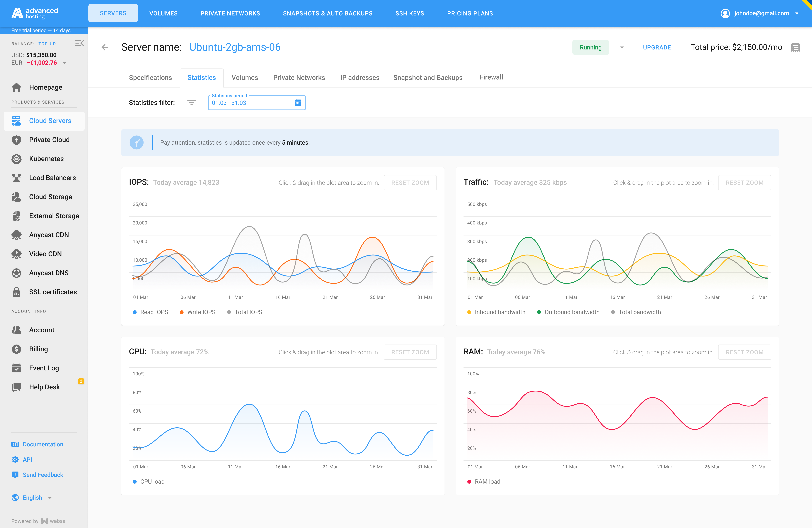
Task: Open Private Cloud section
Action: (44, 140)
